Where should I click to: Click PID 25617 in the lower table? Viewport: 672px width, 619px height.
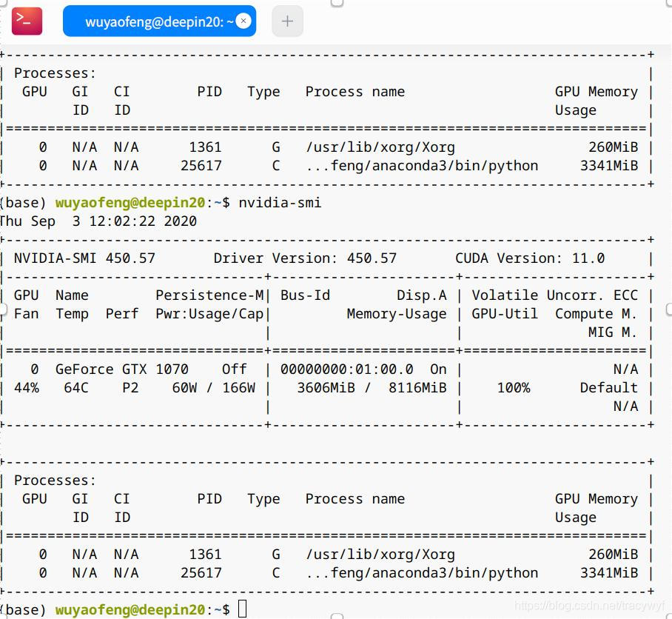[x=201, y=572]
